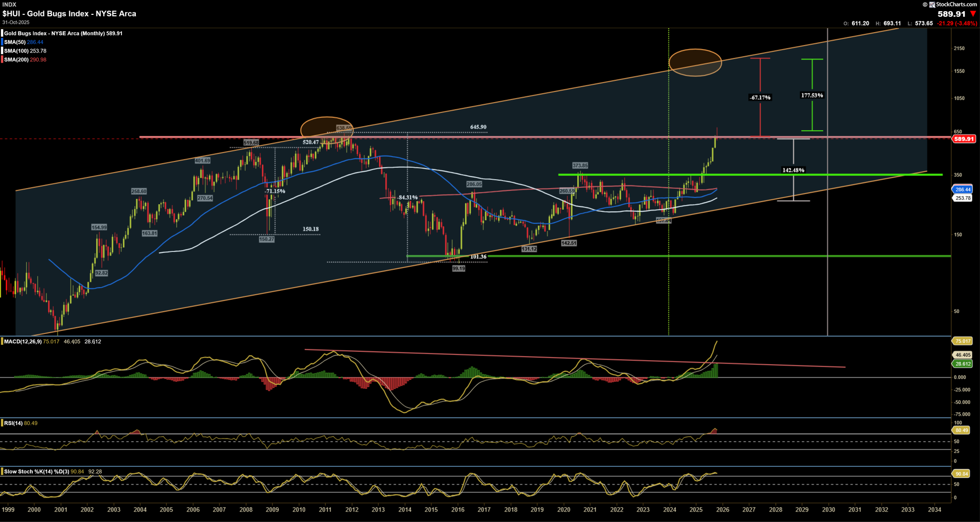Click the open value 611.20

pyautogui.click(x=860, y=23)
